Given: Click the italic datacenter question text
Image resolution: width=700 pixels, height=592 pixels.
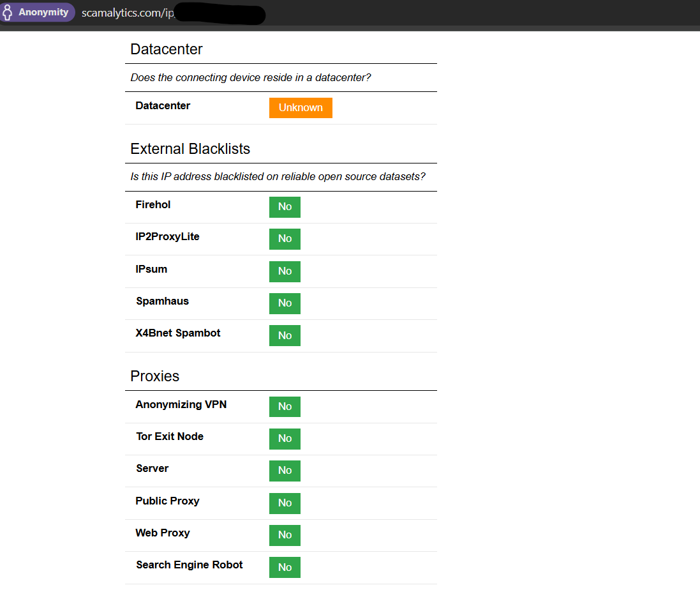Looking at the screenshot, I should tap(251, 78).
